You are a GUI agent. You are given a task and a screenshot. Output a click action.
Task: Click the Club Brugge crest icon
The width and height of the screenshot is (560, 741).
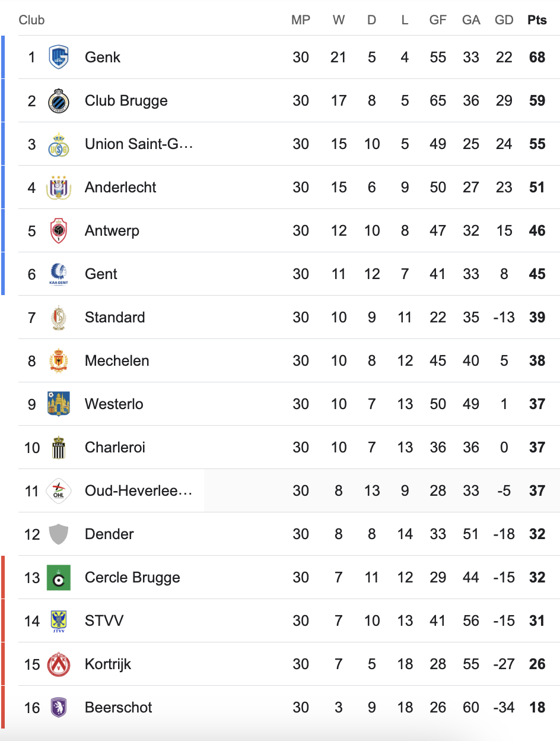(x=59, y=100)
